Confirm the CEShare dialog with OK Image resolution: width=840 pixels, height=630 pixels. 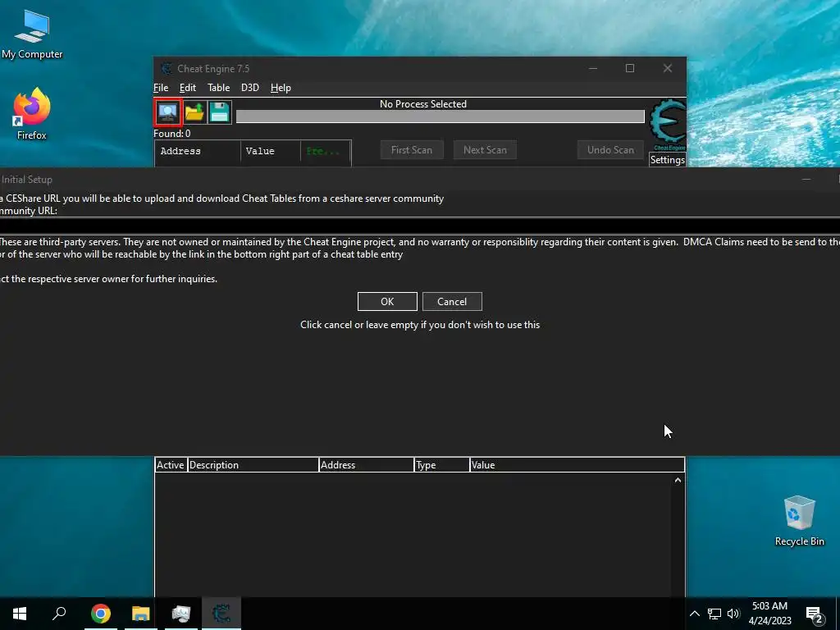(x=387, y=302)
